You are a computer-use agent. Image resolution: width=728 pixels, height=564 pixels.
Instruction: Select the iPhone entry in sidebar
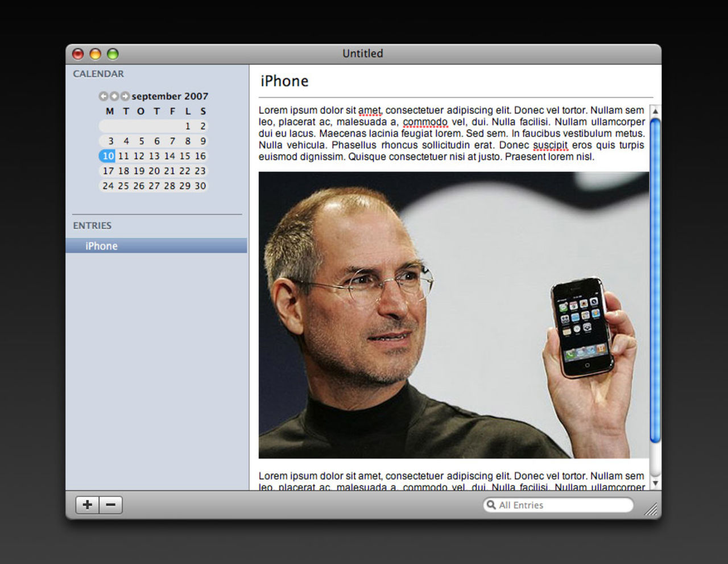(x=101, y=246)
